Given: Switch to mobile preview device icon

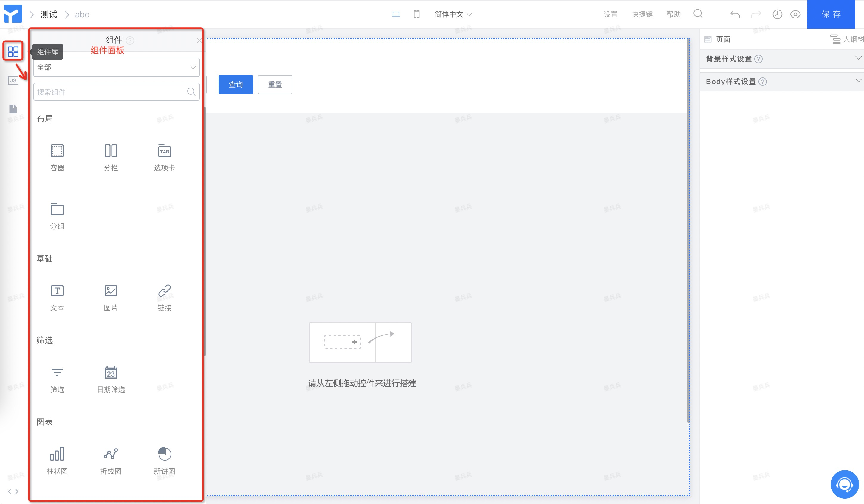Looking at the screenshot, I should point(416,14).
